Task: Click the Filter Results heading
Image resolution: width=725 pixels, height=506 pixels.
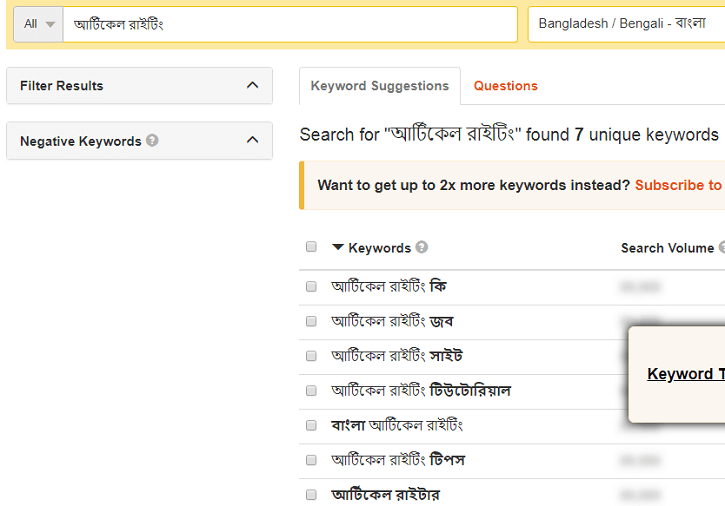Action: coord(62,86)
